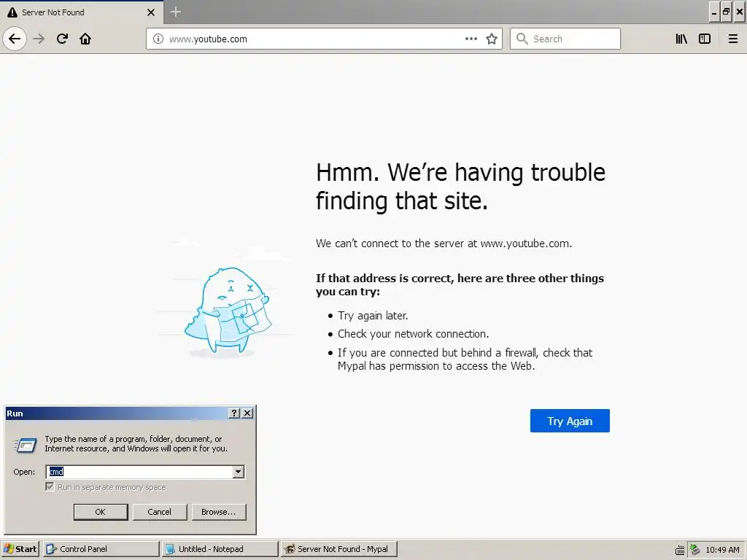Close the Run dialog with X

247,413
